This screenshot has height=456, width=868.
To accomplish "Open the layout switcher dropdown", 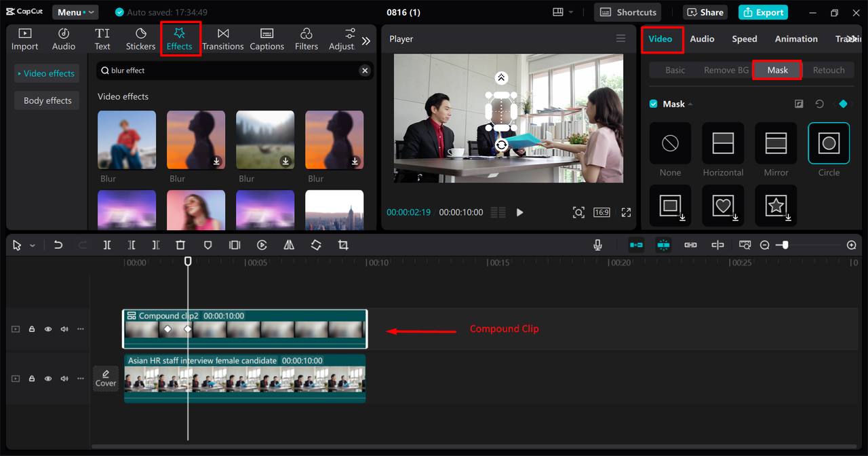I will pos(563,12).
